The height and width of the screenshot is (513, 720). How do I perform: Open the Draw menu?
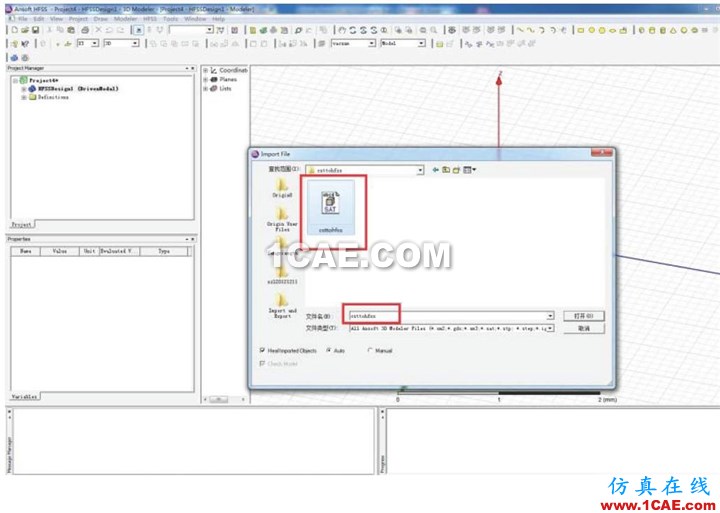click(101, 19)
